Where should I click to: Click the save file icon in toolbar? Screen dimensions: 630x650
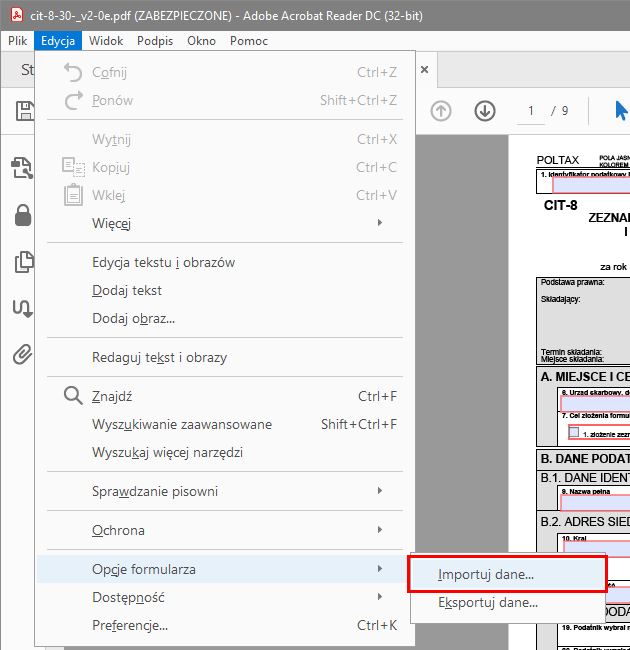click(x=22, y=111)
